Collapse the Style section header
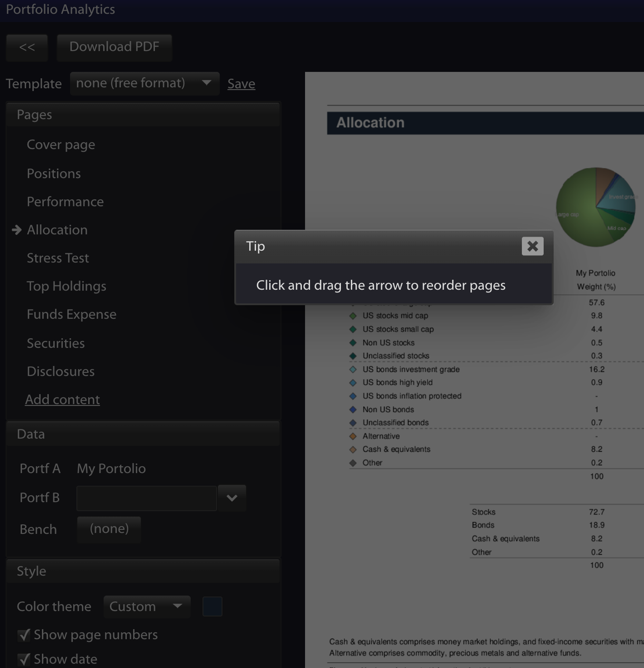The height and width of the screenshot is (668, 644). click(x=143, y=571)
